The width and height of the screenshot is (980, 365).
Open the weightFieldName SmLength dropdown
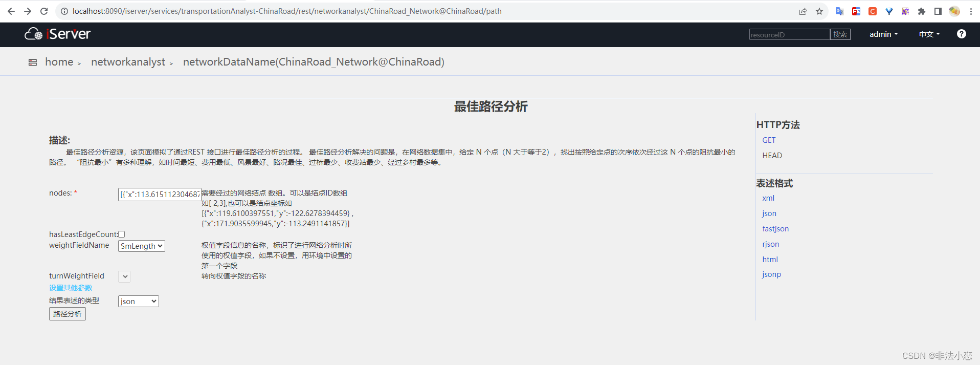142,246
